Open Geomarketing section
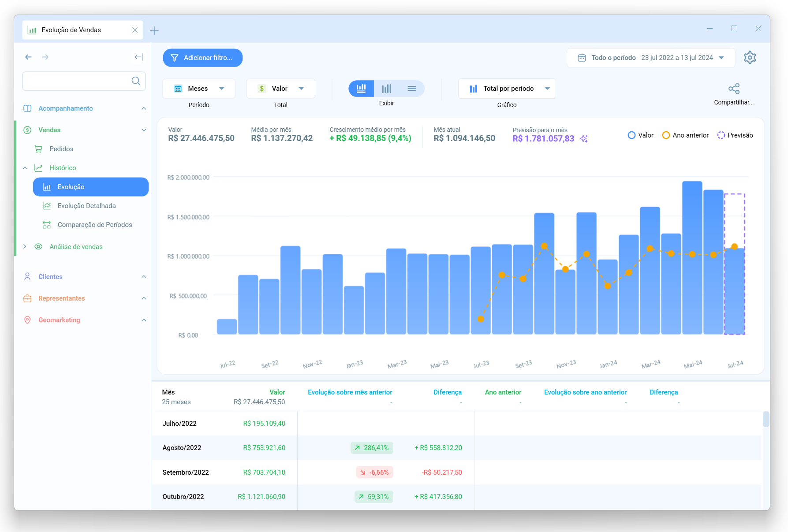 59,320
